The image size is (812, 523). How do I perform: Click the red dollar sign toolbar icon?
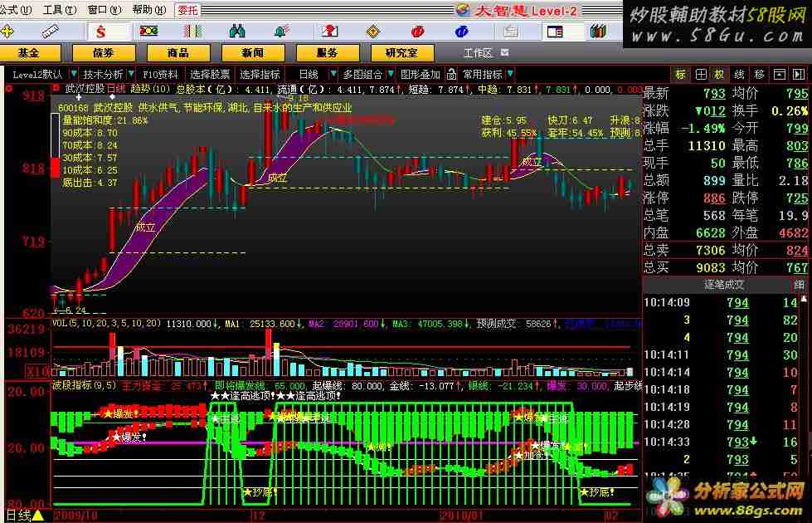pos(100,32)
